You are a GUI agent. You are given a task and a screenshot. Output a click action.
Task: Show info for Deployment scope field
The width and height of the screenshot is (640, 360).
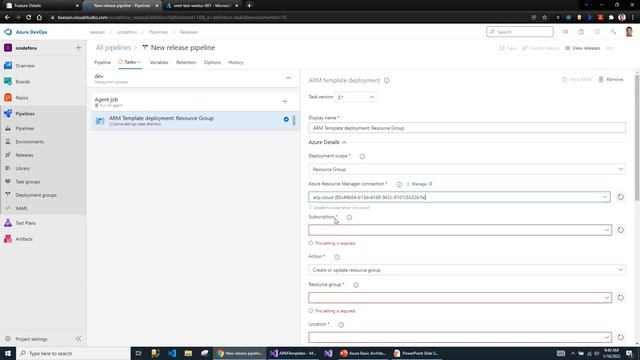pos(362,156)
